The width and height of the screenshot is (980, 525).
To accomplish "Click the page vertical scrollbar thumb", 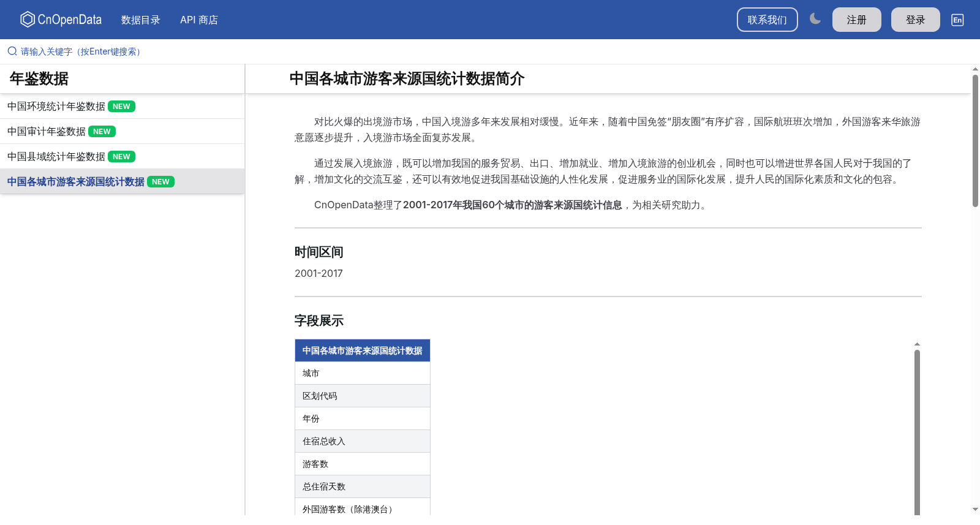I will 975,140.
